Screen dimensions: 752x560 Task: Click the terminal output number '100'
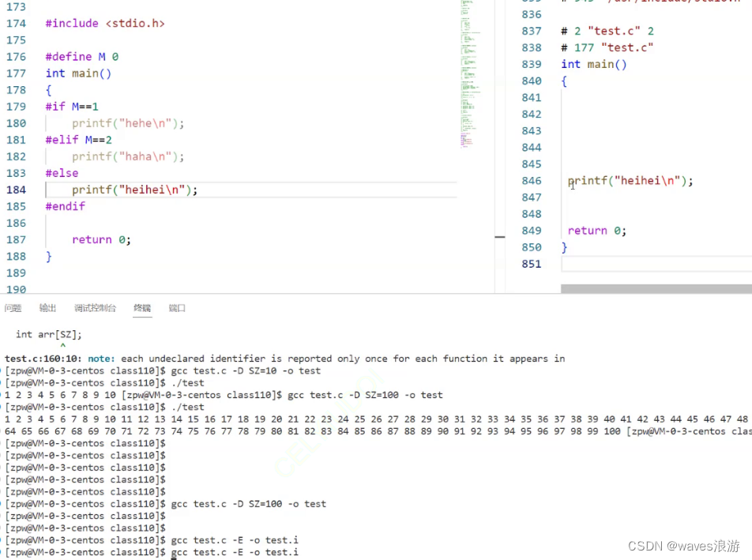tap(612, 431)
